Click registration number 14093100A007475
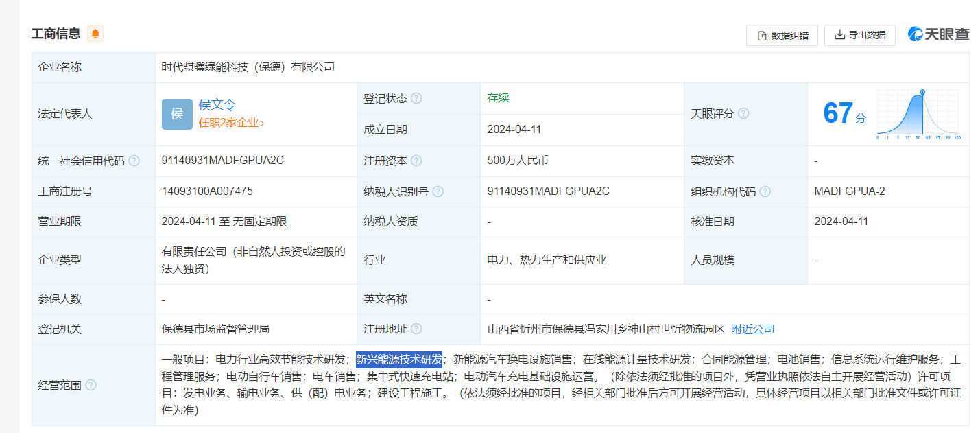This screenshot has width=980, height=433. pyautogui.click(x=207, y=191)
